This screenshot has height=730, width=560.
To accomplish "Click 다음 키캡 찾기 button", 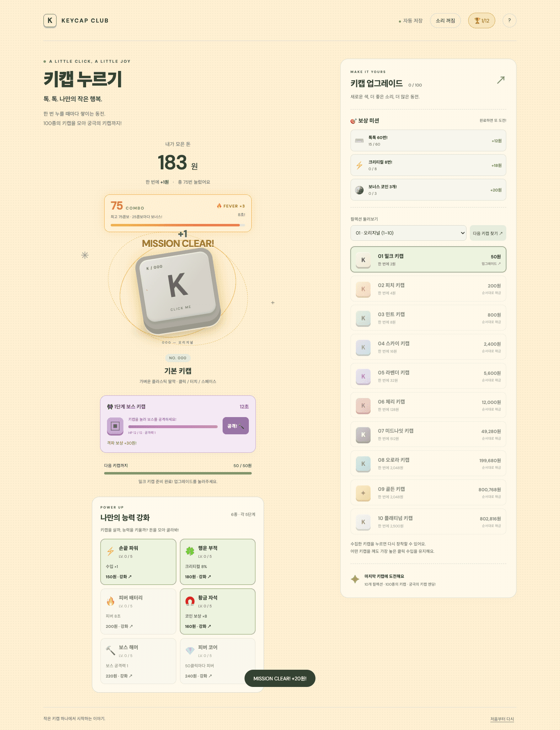I will pyautogui.click(x=488, y=233).
